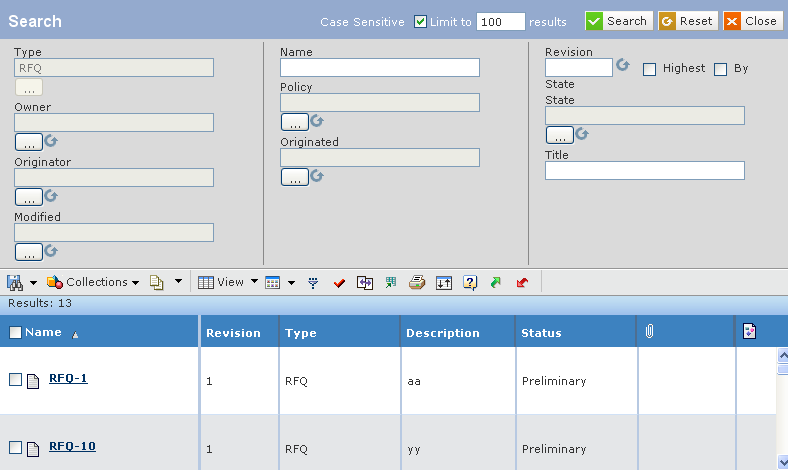Click the refresh icon next to Revision field
Viewport: 788px width, 470px height.
[x=623, y=65]
